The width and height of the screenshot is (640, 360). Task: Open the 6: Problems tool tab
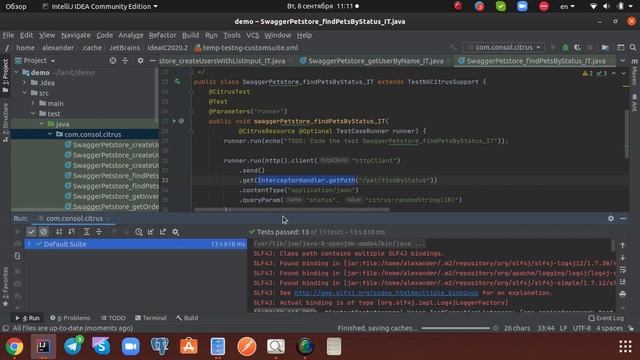point(70,318)
